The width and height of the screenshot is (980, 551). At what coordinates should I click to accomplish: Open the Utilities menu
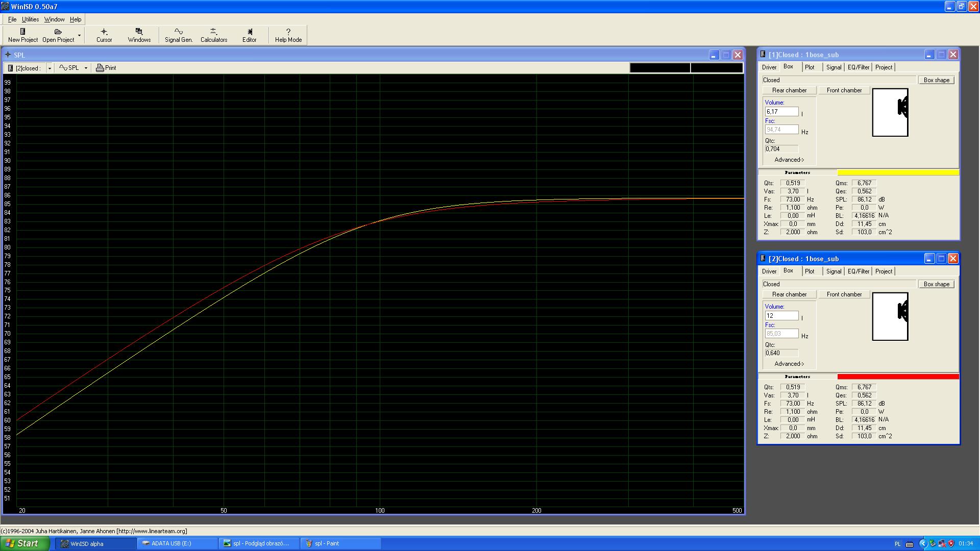tap(30, 19)
